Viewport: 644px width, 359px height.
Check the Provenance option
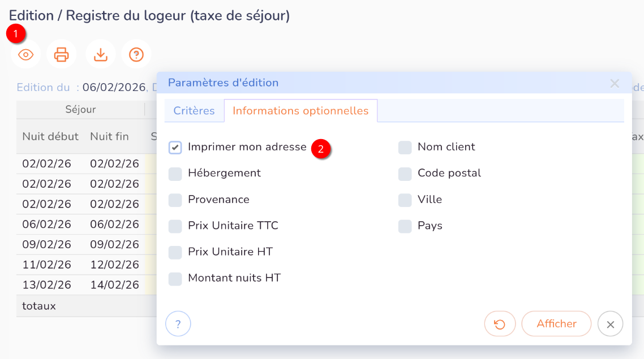[x=175, y=199]
